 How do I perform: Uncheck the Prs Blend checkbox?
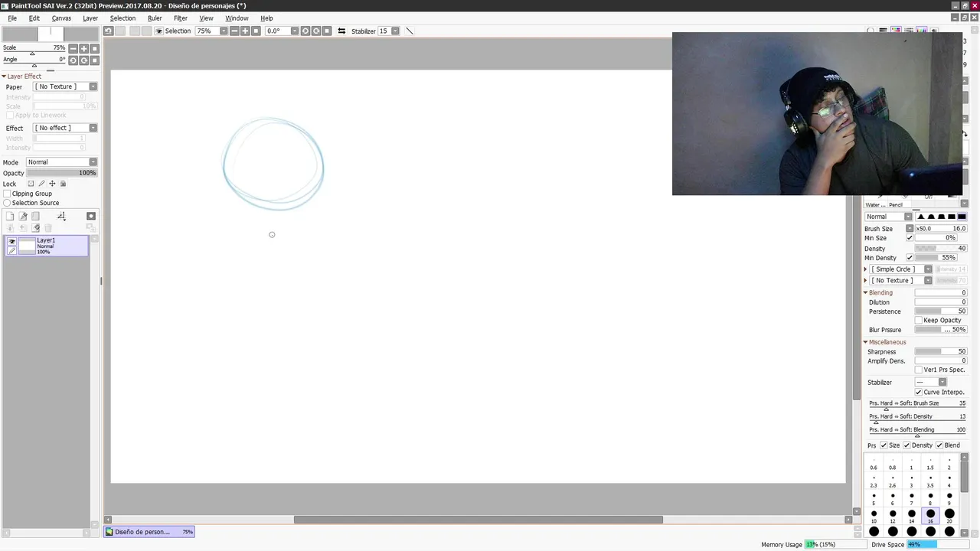939,445
